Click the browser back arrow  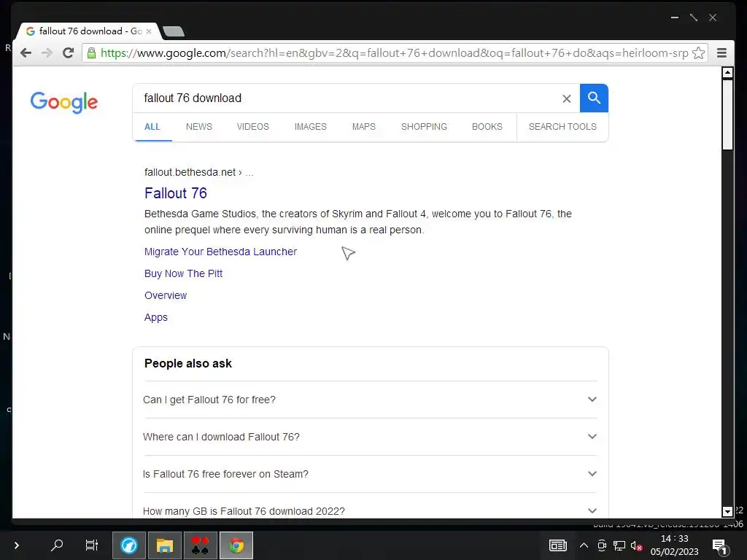(26, 52)
